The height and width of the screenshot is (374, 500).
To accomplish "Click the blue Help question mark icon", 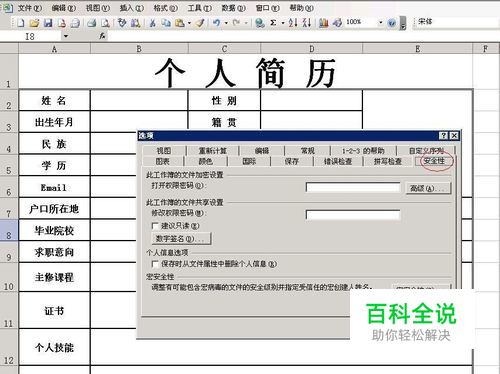I will pyautogui.click(x=392, y=23).
